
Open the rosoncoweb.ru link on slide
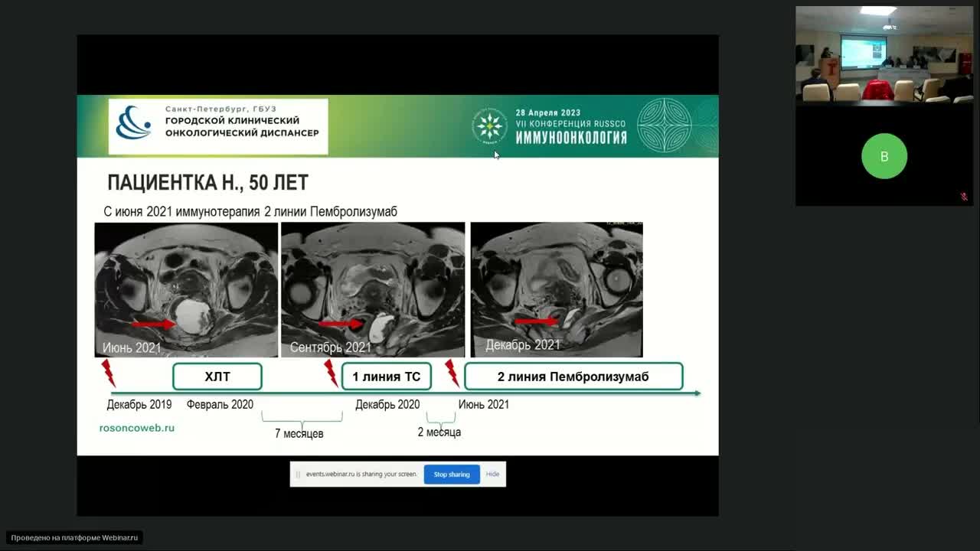tap(137, 428)
